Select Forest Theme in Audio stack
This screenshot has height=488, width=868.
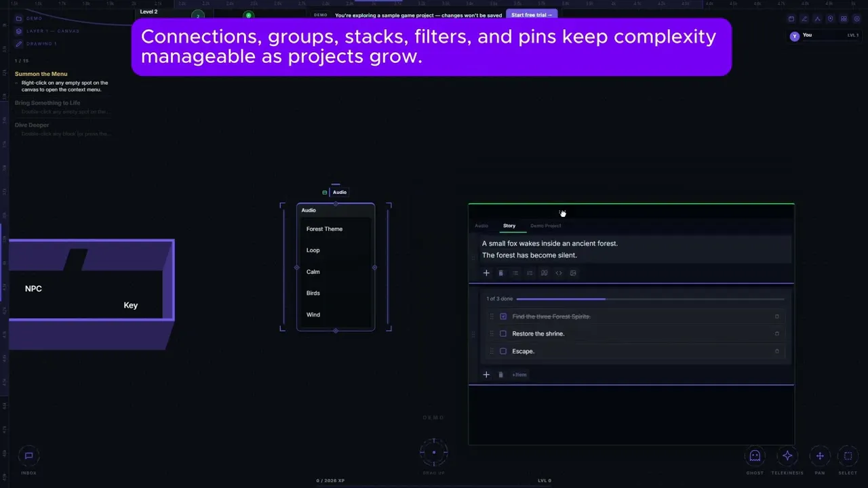pos(324,229)
